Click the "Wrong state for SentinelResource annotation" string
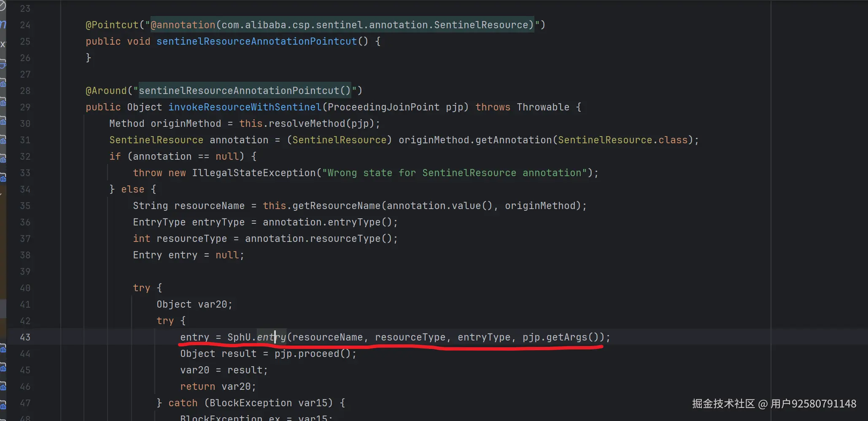This screenshot has height=421, width=868. click(x=455, y=173)
